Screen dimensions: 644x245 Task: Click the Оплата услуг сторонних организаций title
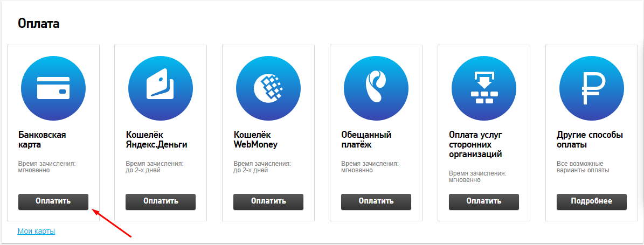point(476,145)
